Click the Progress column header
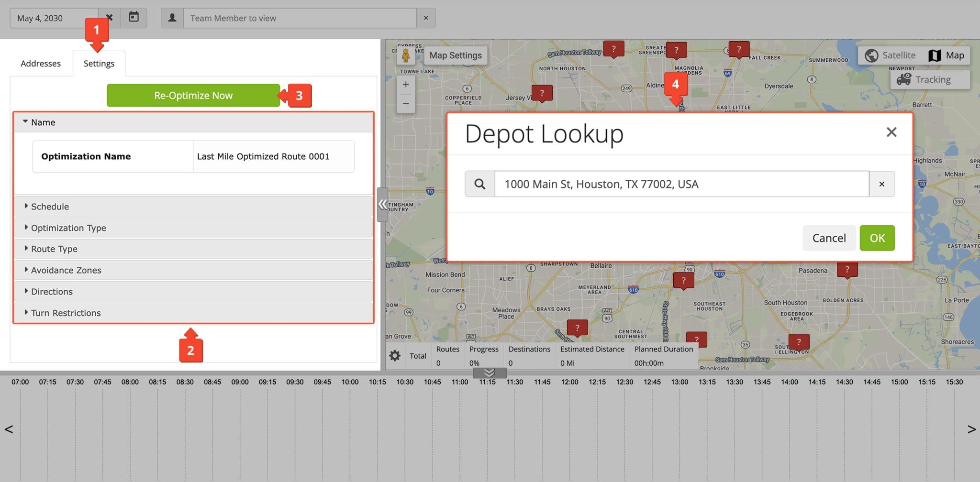The image size is (980, 482). coord(484,349)
